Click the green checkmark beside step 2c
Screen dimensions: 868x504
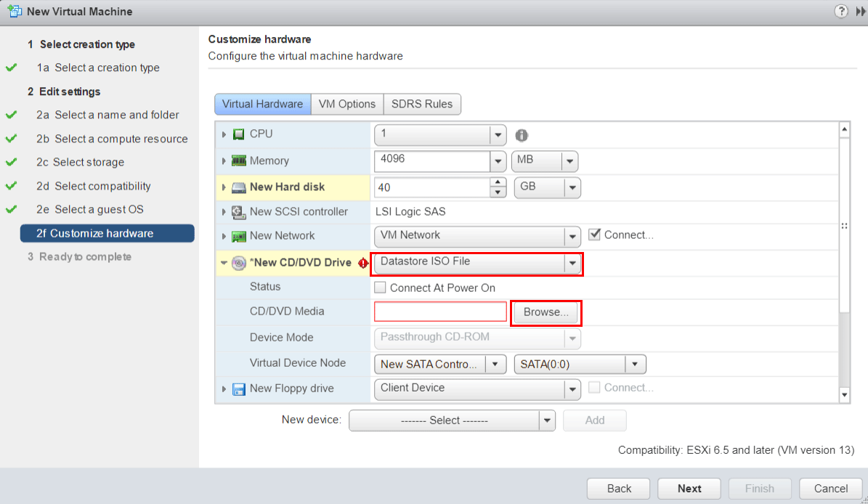pyautogui.click(x=12, y=162)
